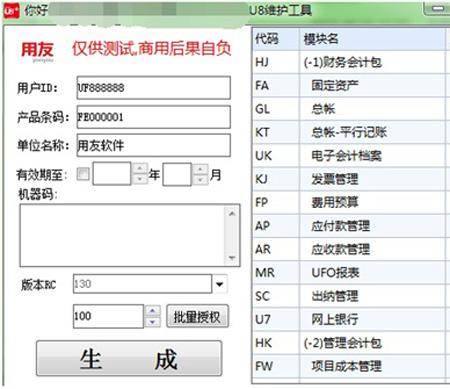Viewport: 450px width, 389px height.
Task: Click the KJ code cell
Action: (x=276, y=179)
